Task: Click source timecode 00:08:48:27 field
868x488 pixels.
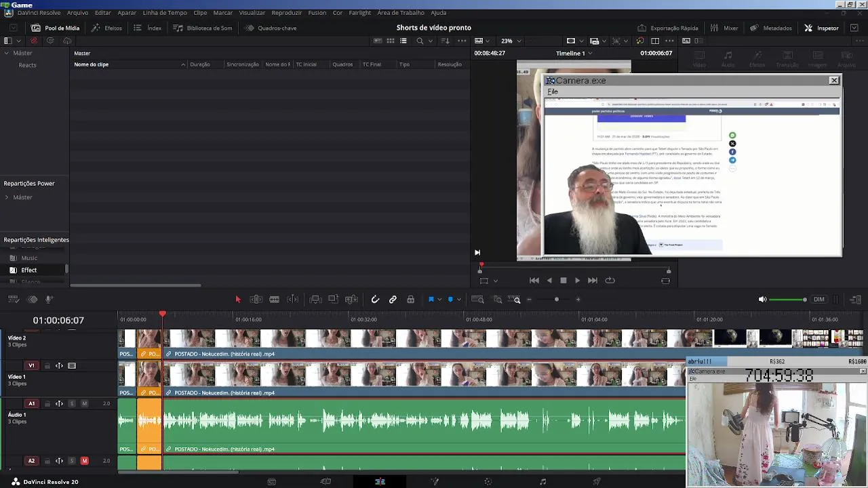Action: (x=490, y=54)
